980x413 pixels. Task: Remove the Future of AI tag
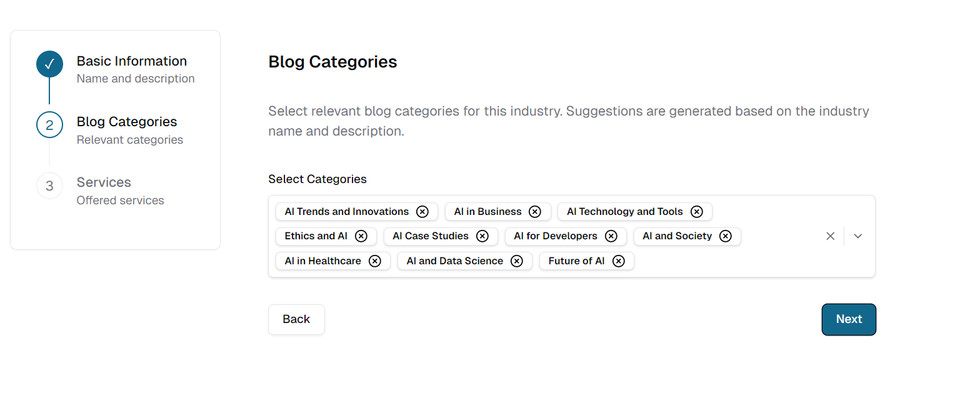(x=619, y=261)
